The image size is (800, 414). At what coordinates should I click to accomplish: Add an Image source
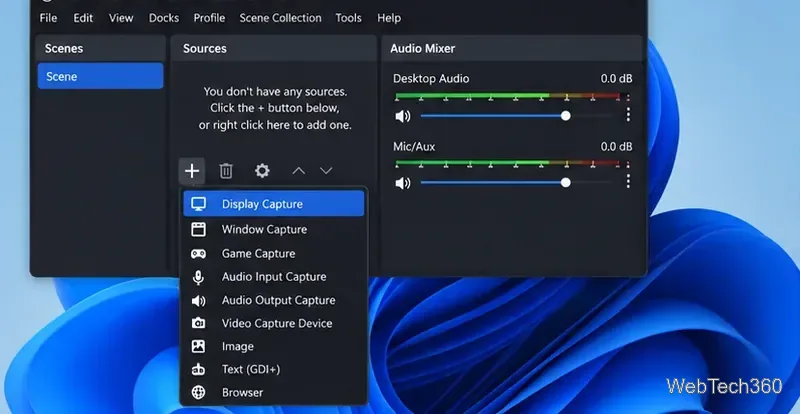click(x=274, y=346)
